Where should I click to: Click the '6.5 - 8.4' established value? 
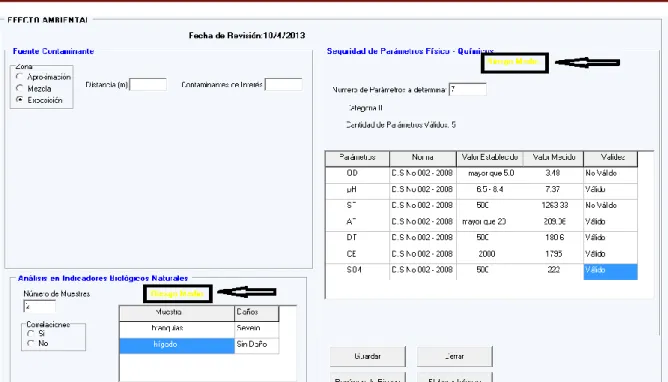490,189
